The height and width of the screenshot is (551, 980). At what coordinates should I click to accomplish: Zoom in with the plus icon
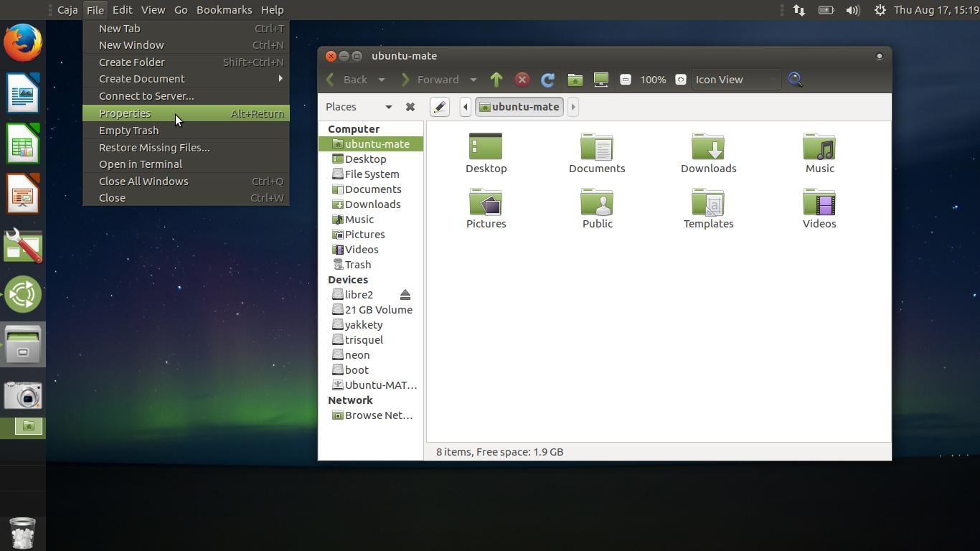click(681, 80)
